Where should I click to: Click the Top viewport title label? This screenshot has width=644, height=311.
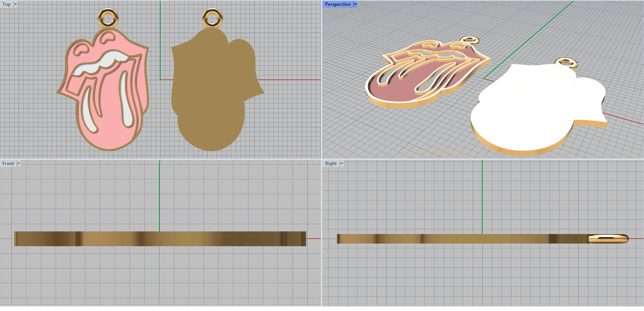pos(6,4)
